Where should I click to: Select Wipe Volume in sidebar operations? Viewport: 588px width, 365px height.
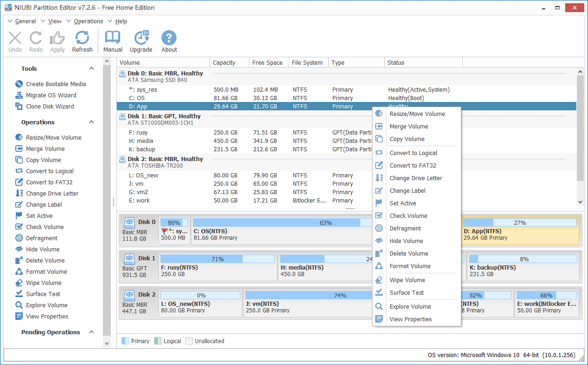tap(43, 283)
